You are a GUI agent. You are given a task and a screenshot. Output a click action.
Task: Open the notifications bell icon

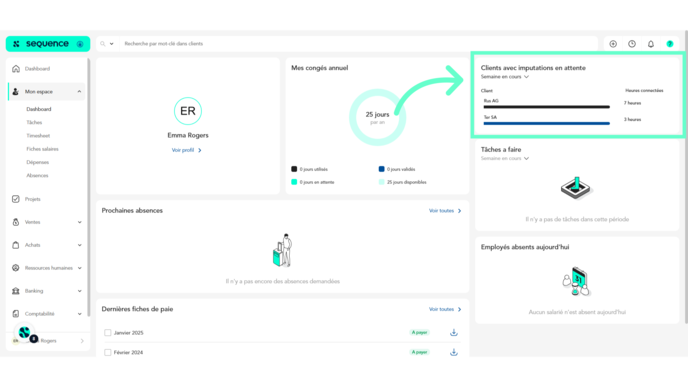coord(651,44)
